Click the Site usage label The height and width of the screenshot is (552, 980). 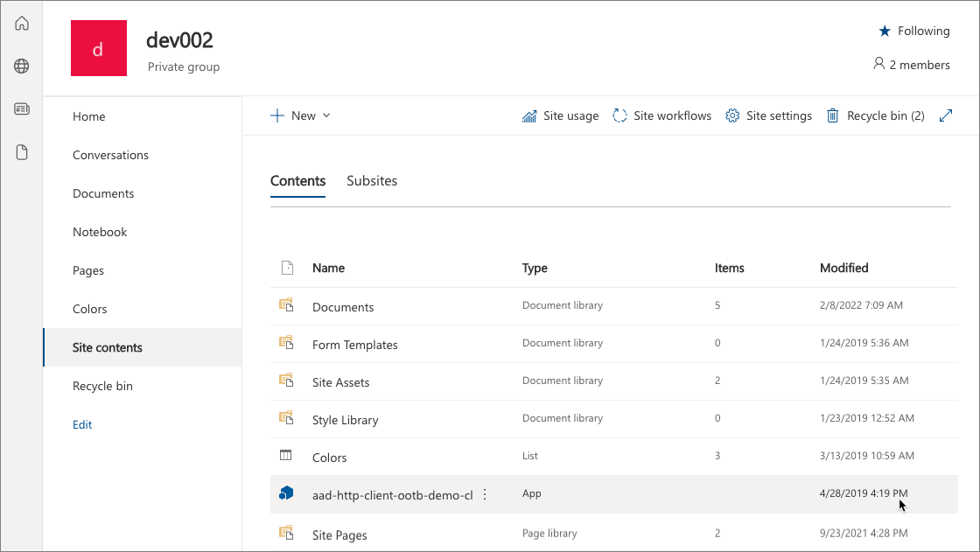pyautogui.click(x=570, y=115)
